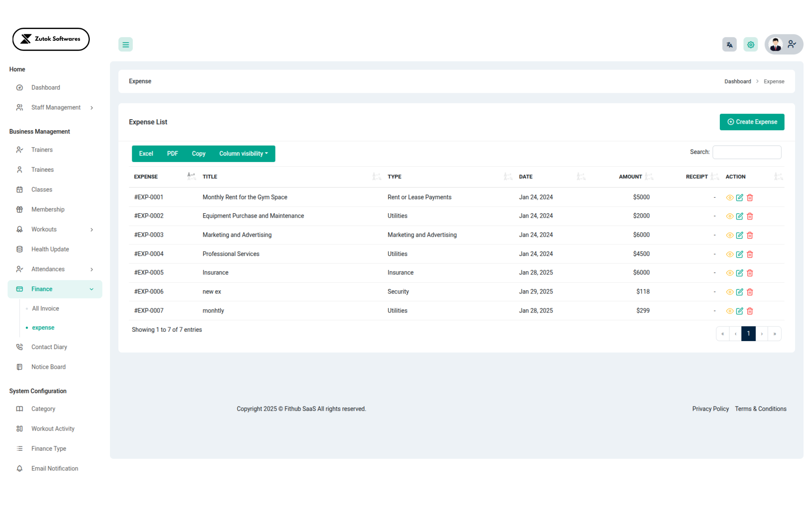Edit the Insurance expense #EXP-0005
Image resolution: width=812 pixels, height=512 pixels.
click(x=739, y=273)
